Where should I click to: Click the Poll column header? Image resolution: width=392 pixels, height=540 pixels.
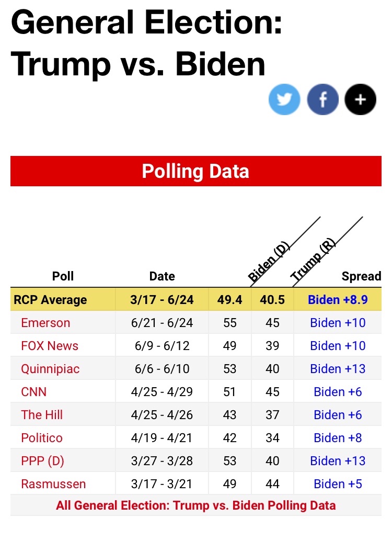(63, 276)
